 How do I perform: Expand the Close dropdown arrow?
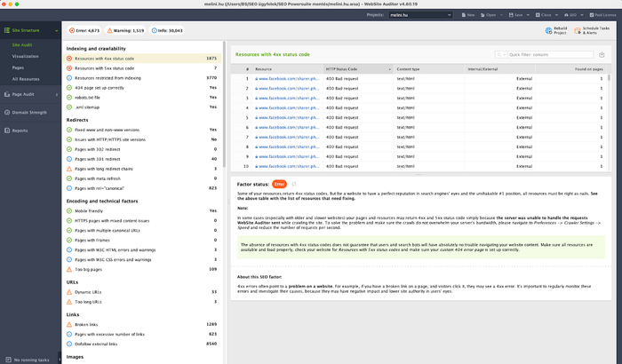pos(556,15)
